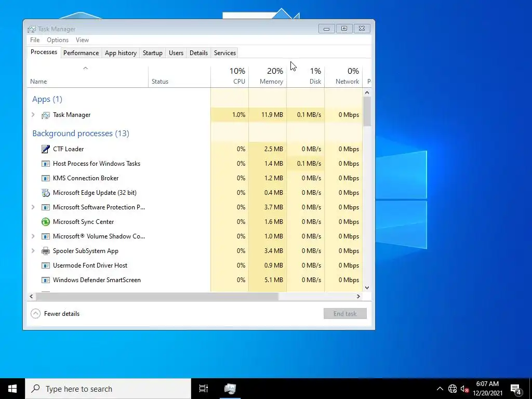Click the Task Manager title bar icon

(x=32, y=29)
